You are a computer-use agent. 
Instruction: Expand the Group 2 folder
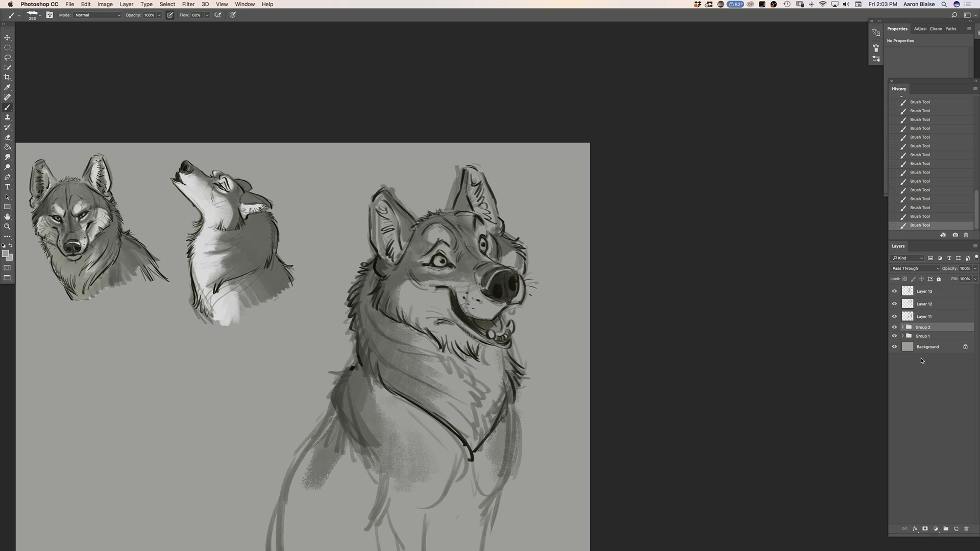[902, 327]
